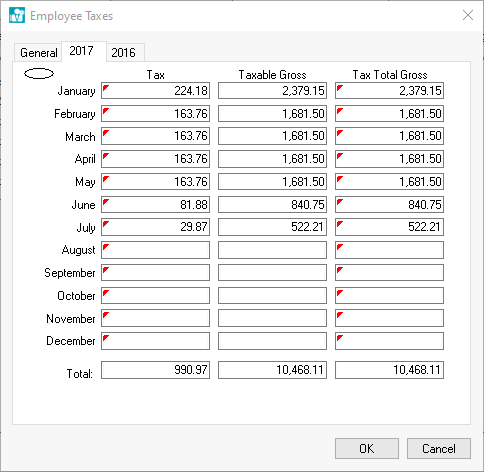Click the red flag in August Tax field
Screen dimensions: 484x472
pyautogui.click(x=106, y=247)
